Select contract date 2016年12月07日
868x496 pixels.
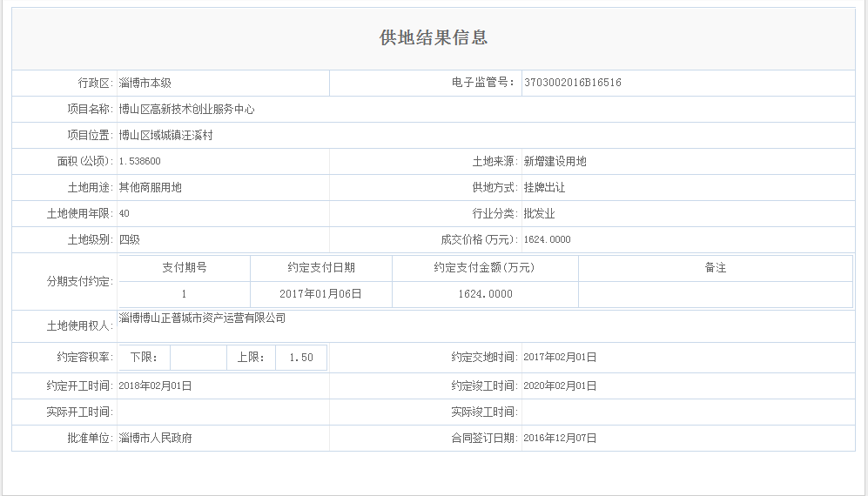point(560,438)
